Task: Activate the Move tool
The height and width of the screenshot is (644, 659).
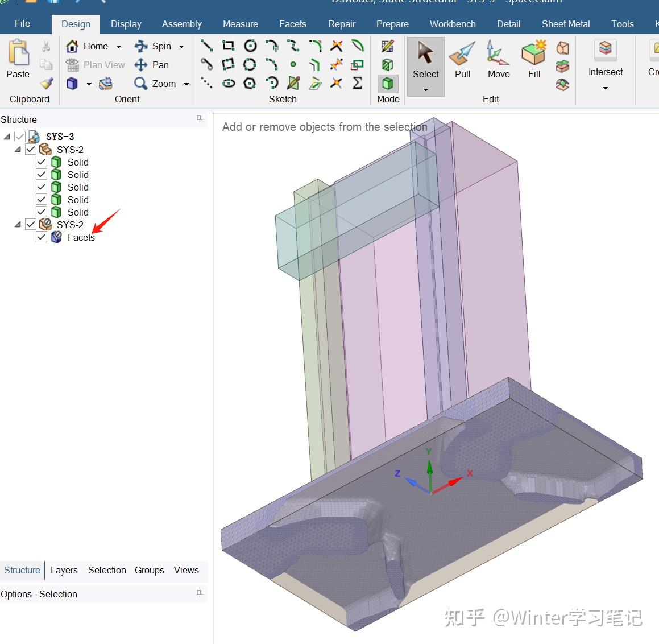Action: click(498, 60)
